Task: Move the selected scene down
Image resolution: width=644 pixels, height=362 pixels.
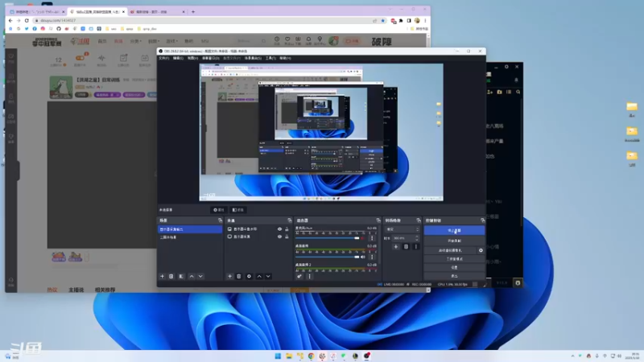Action: pos(200,276)
